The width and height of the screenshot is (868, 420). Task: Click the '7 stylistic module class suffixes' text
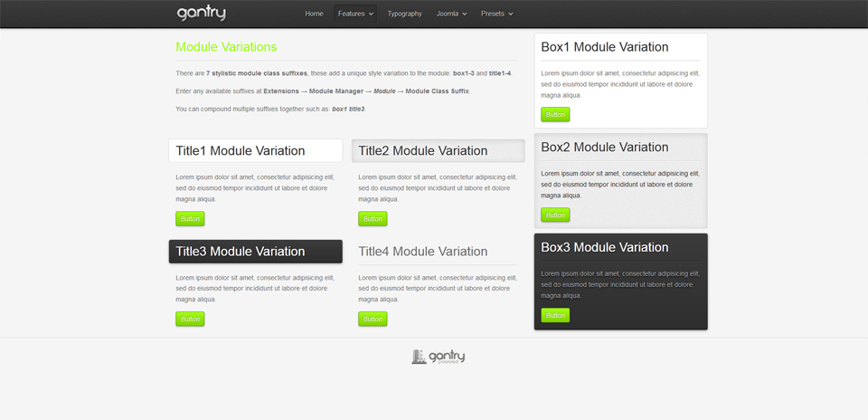(x=256, y=73)
